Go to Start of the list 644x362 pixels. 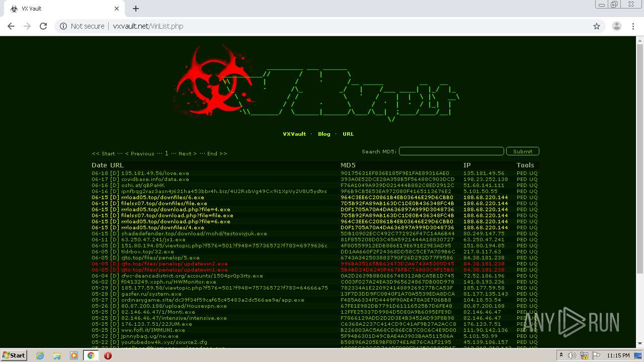click(104, 153)
